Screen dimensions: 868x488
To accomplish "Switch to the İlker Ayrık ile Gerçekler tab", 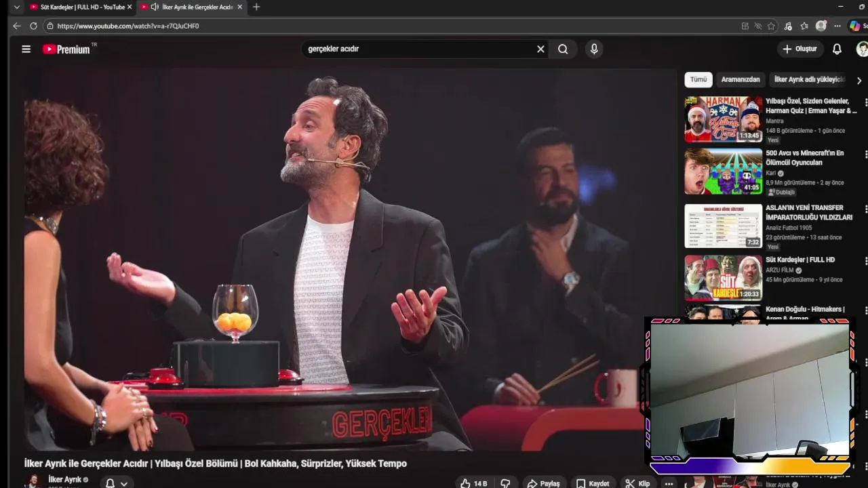I will (x=191, y=7).
